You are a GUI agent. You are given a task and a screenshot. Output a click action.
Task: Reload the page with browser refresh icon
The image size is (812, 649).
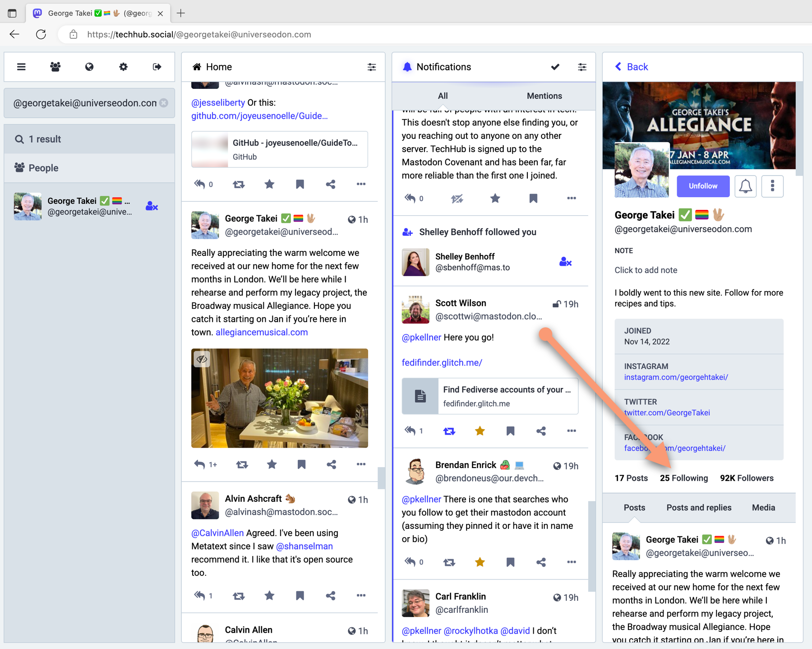pos(41,34)
